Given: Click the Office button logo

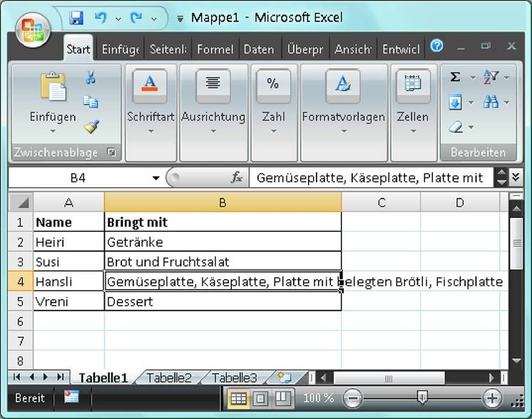Looking at the screenshot, I should click(31, 30).
